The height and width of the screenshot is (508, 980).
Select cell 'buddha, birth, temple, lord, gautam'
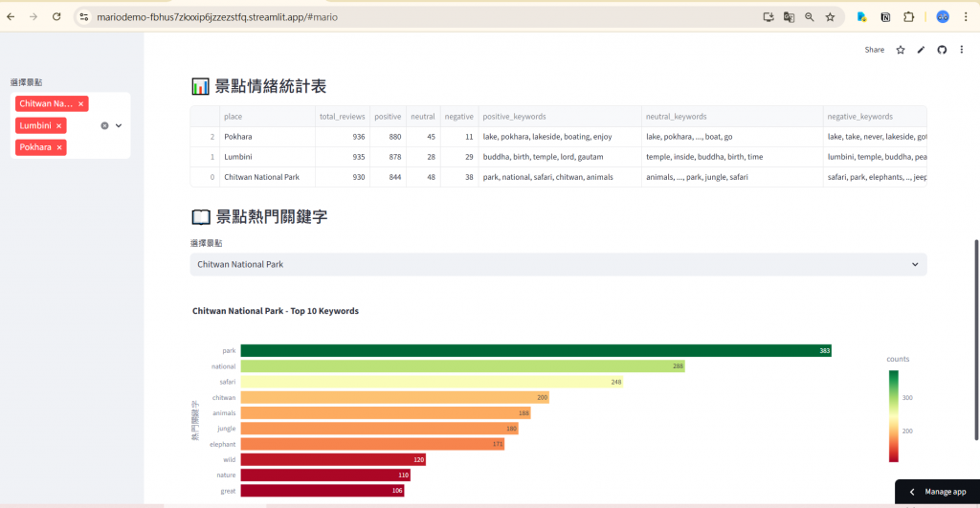559,157
